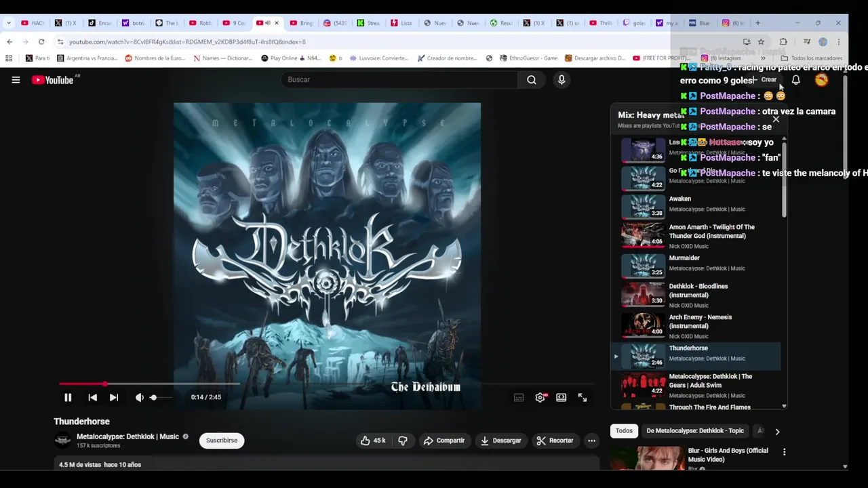Viewport: 868px width, 488px height.
Task: Open EthnoGuessr - Game bookmark
Action: (528, 58)
